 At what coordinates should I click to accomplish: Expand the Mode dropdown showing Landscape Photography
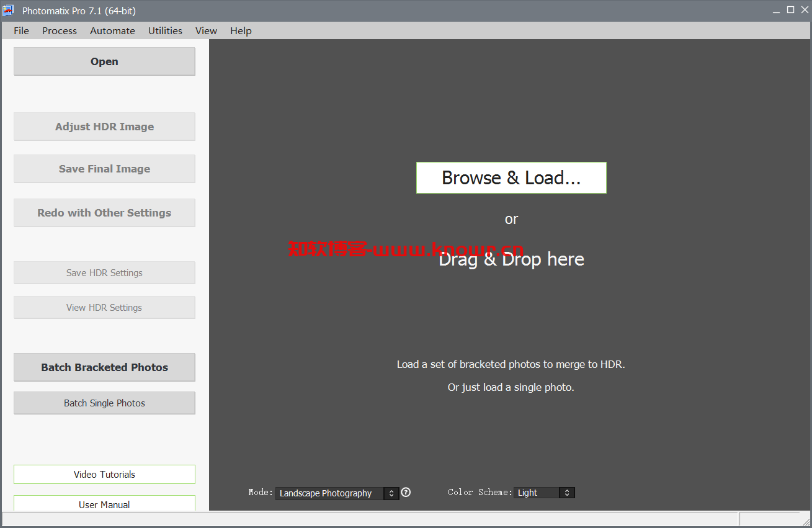(x=337, y=493)
